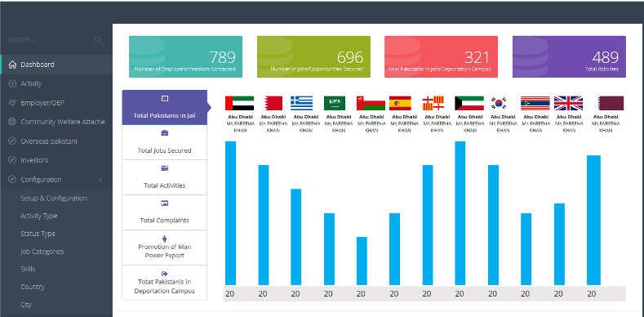Viewport: 644px width, 317px height.
Task: Click the 489 Total Activities card
Action: pos(569,56)
